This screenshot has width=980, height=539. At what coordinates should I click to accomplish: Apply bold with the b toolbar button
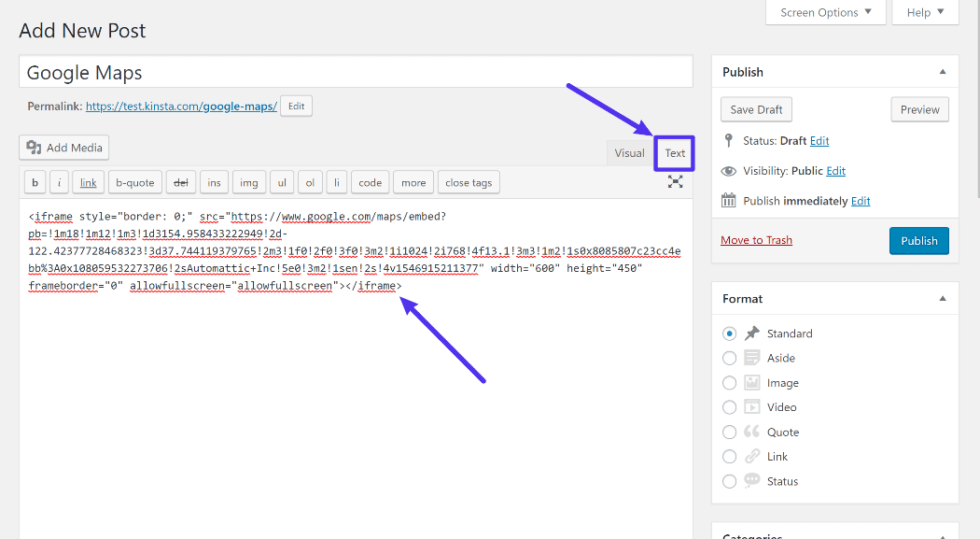(x=34, y=182)
